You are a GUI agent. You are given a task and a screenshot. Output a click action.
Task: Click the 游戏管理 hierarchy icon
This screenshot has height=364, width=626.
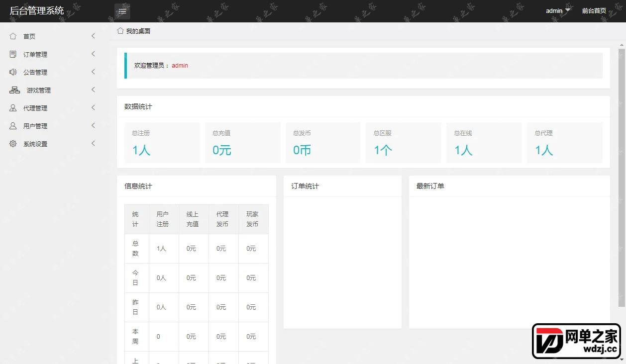pos(15,90)
